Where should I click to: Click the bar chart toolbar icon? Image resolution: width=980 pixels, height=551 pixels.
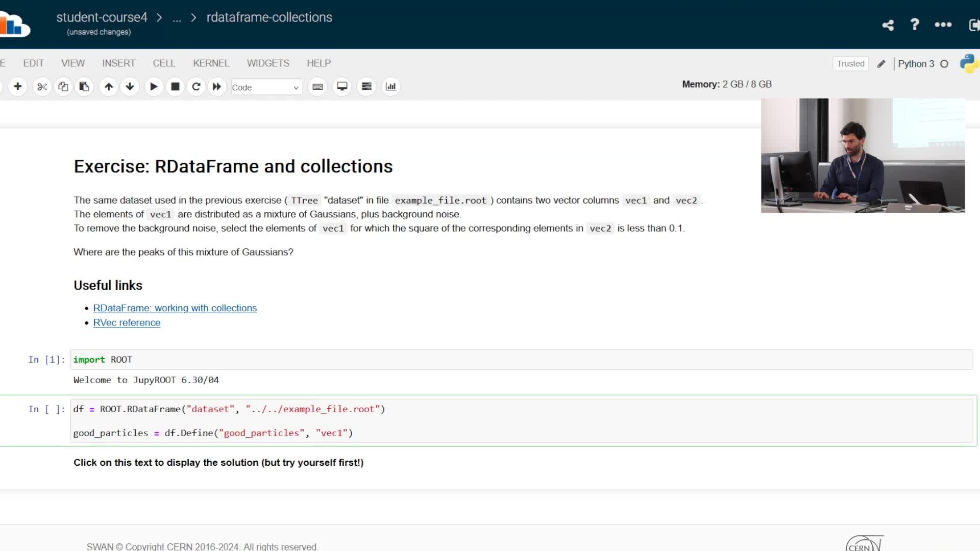(x=391, y=87)
